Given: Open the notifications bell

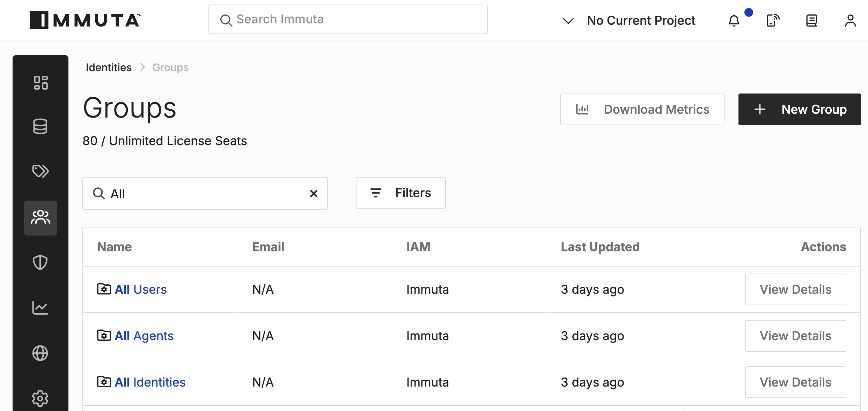Looking at the screenshot, I should pos(734,21).
